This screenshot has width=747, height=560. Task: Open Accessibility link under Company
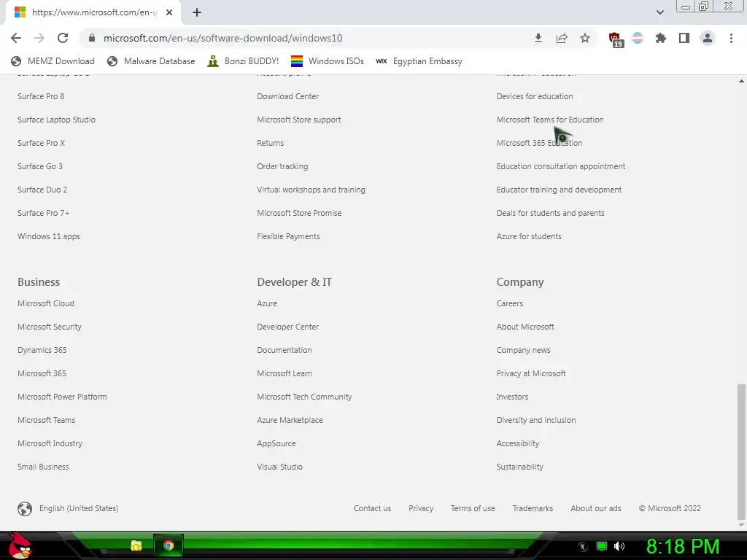coord(518,443)
